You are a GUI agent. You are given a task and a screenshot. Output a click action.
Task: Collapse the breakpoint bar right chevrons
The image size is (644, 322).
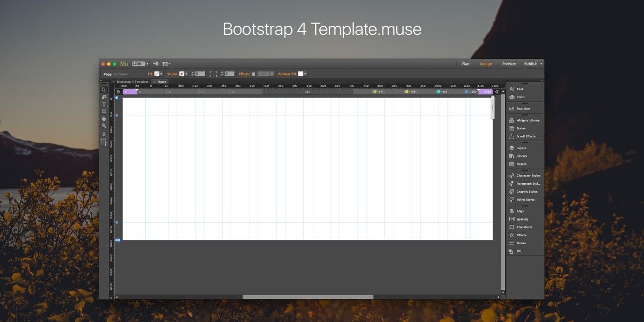[x=497, y=92]
